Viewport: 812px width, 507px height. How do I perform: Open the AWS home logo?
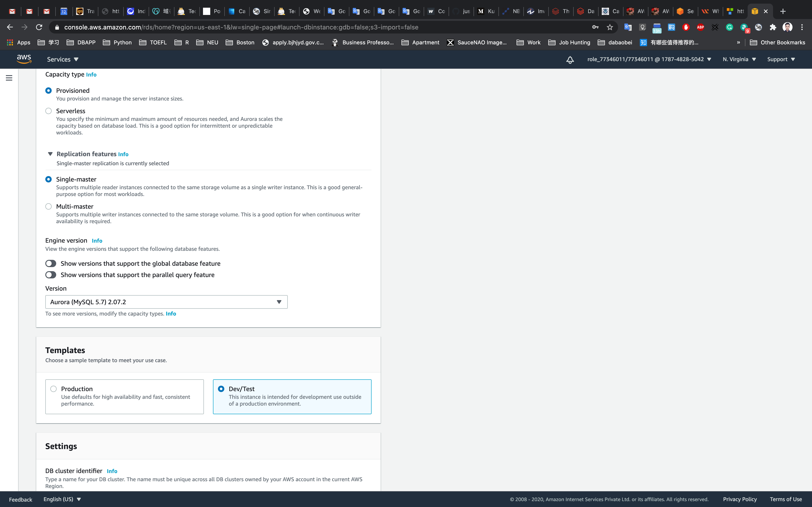pos(24,59)
